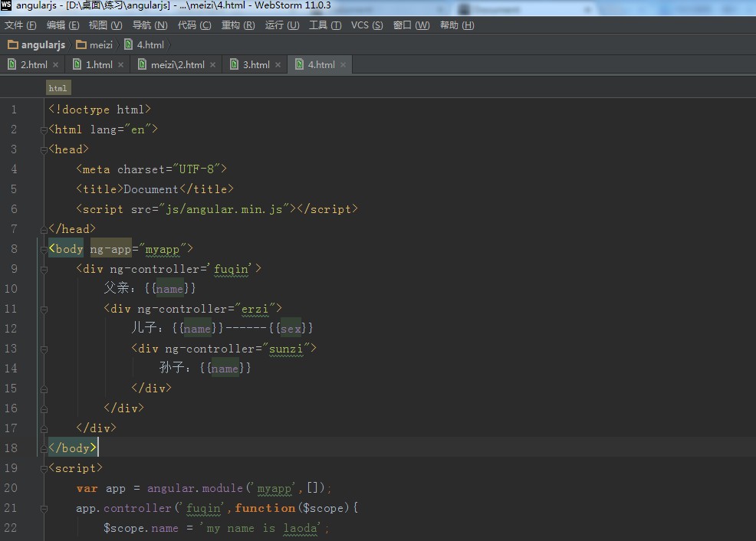This screenshot has width=756, height=541.
Task: Click the 'my name is laoda' string
Action: [262, 528]
